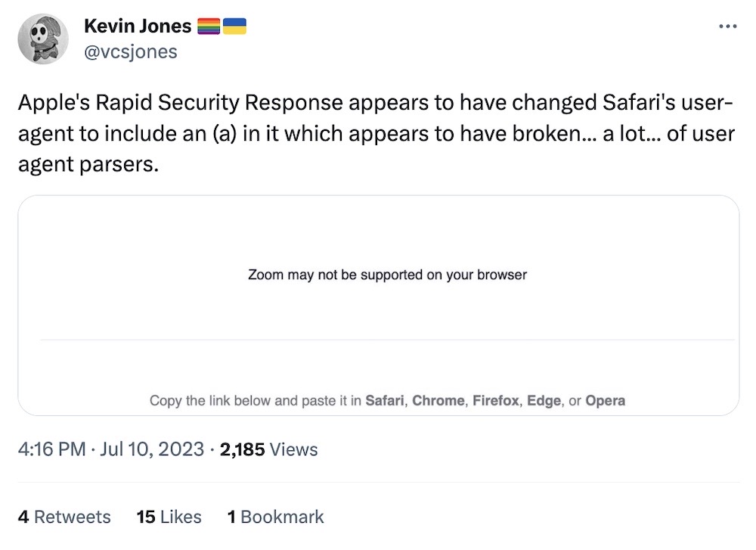The height and width of the screenshot is (550, 756).
Task: Open the tweet options ellipsis menu
Action: [728, 25]
